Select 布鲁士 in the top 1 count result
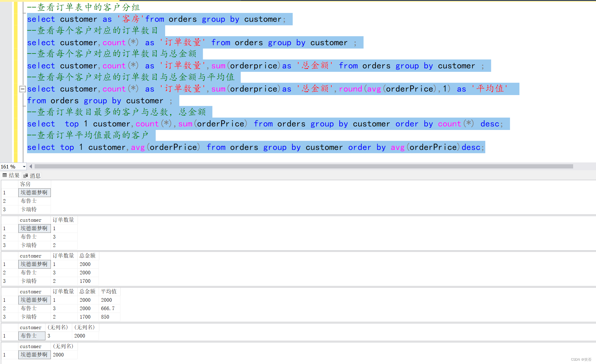Screen dimensions: 596x364 32,336
